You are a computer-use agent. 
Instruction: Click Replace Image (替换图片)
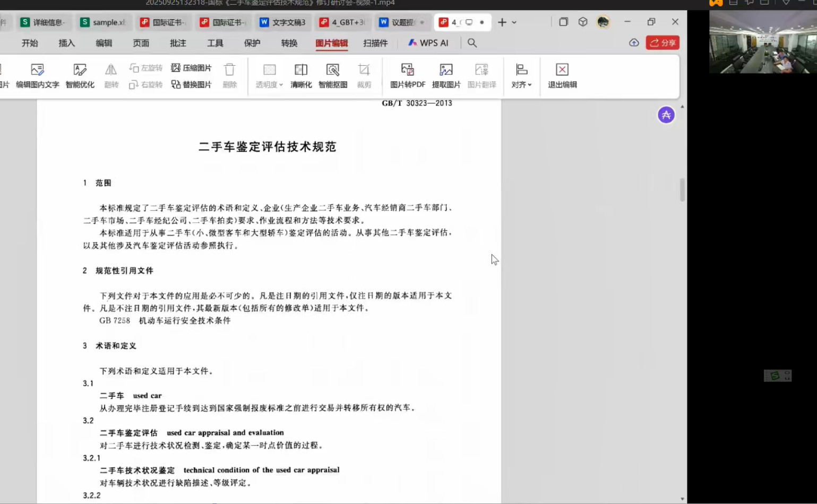[x=191, y=84]
